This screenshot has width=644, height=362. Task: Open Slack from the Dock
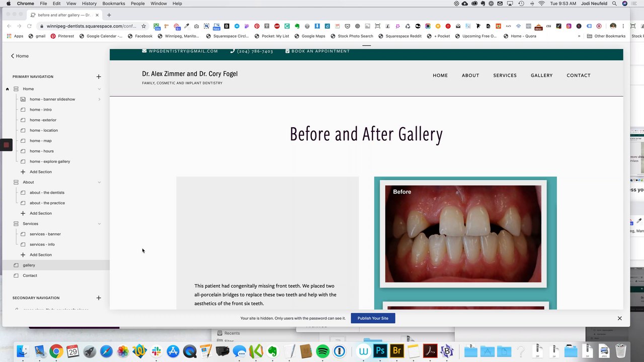(156, 351)
